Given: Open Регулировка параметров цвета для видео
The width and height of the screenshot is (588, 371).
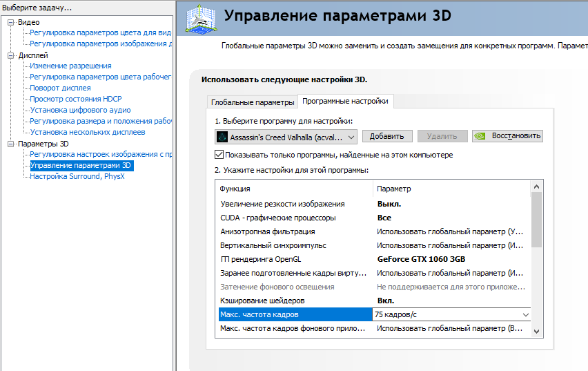Looking at the screenshot, I should (x=100, y=32).
